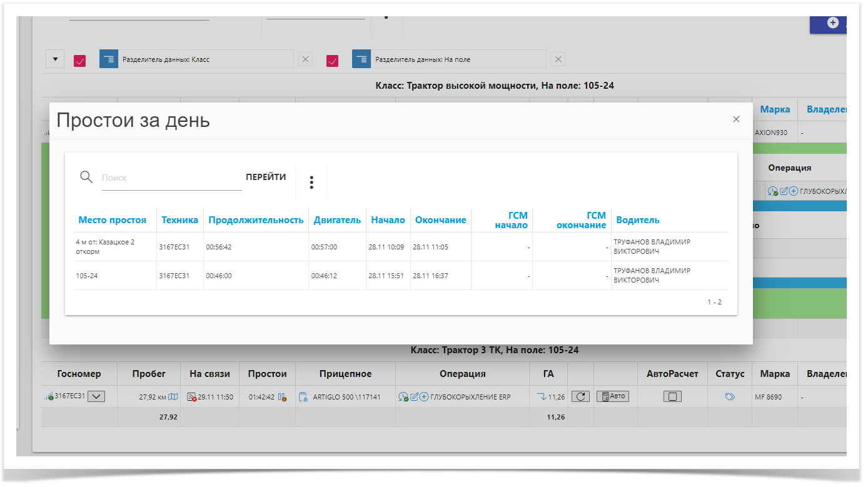Click the map icon next to 27,92 км

coord(173,397)
